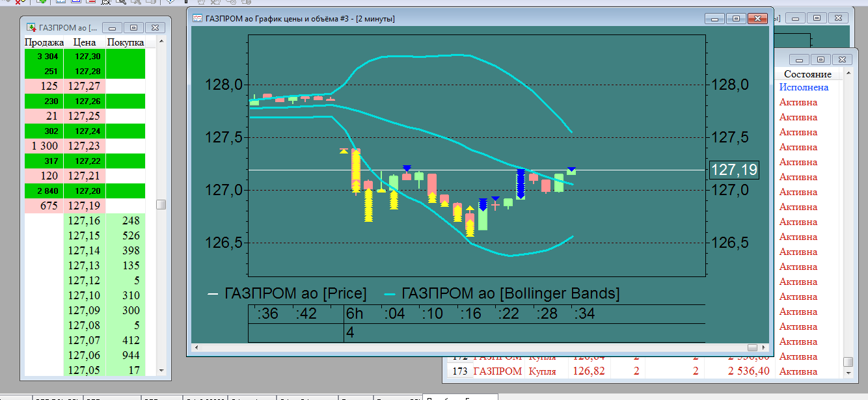Click the :22 time axis label
Viewport: 868px width, 400px height.
point(509,313)
